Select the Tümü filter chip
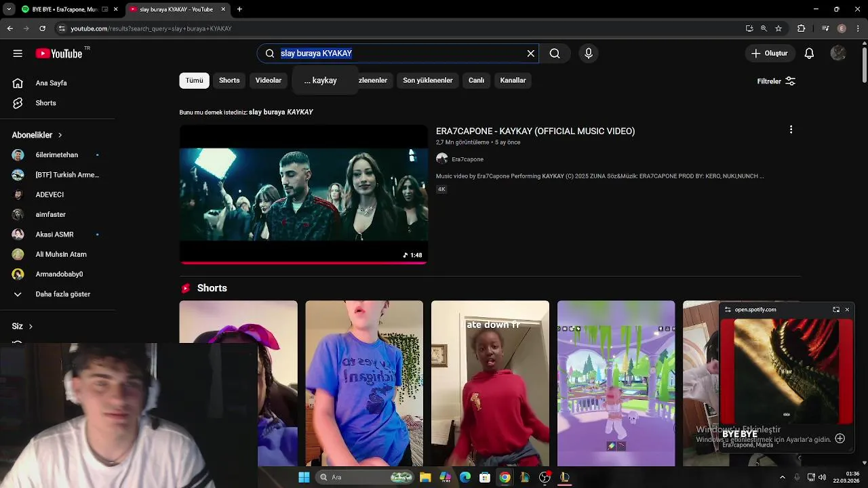The image size is (868, 488). click(195, 80)
